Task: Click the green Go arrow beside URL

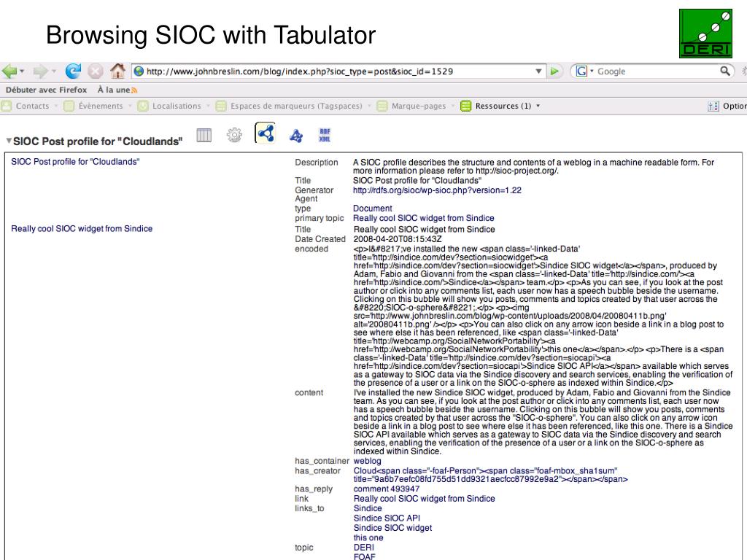Action: point(554,71)
